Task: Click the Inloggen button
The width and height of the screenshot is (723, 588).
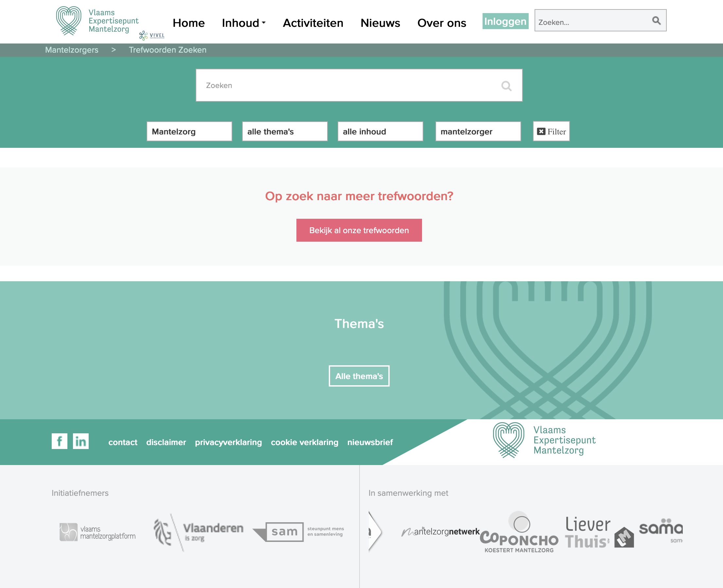Action: (x=504, y=22)
